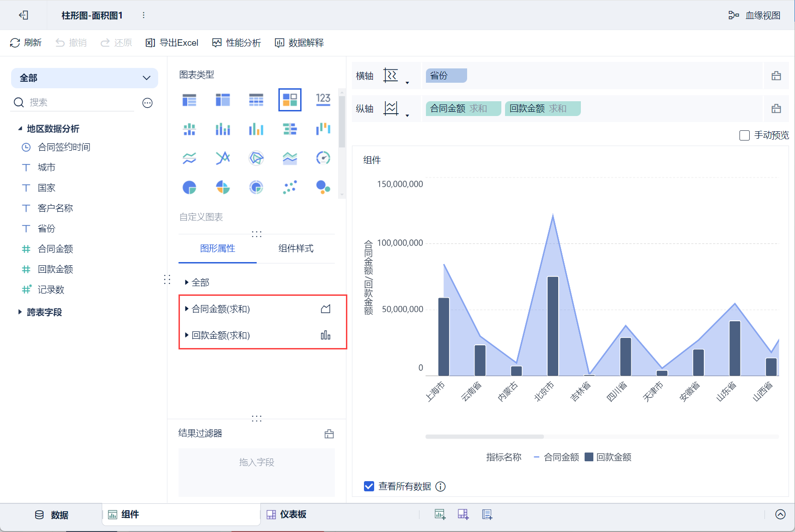Viewport: 795px width, 532px height.
Task: Open the 全部 table selector dropdown
Action: [x=85, y=78]
